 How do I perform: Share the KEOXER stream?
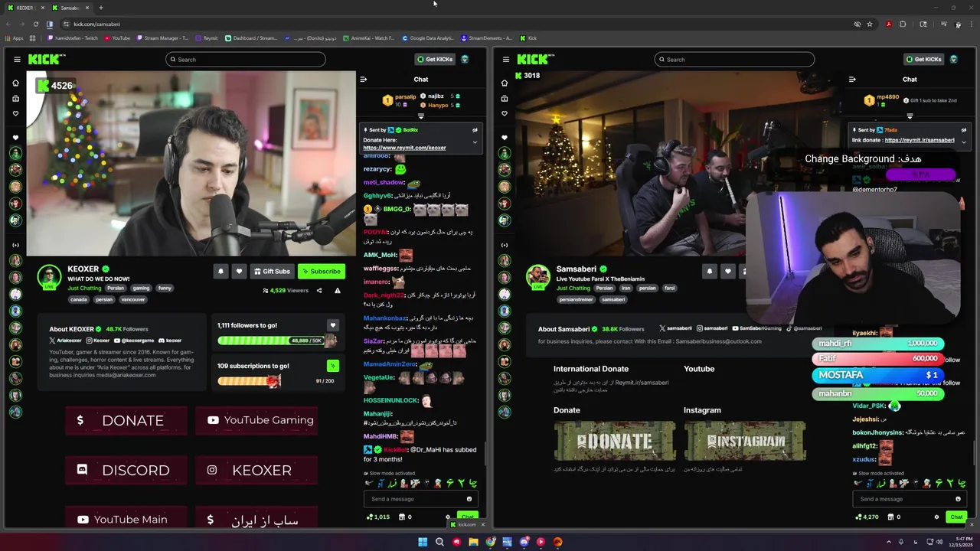click(x=319, y=291)
